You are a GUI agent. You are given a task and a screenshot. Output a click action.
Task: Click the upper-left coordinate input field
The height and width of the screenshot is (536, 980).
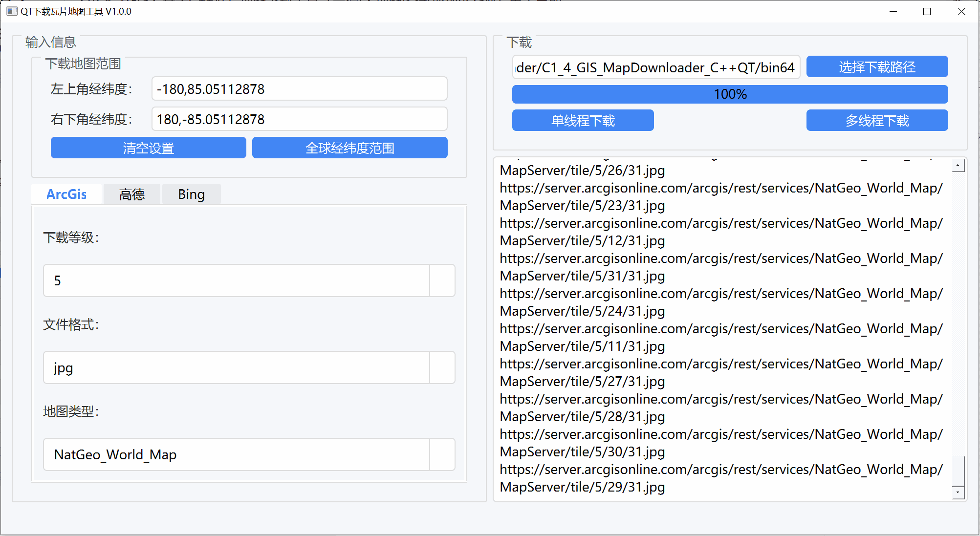coord(299,89)
